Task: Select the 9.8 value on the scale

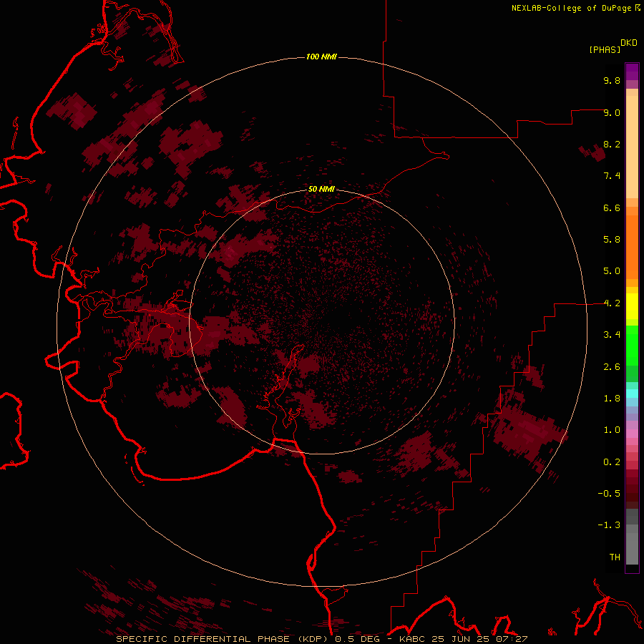Action: point(612,80)
